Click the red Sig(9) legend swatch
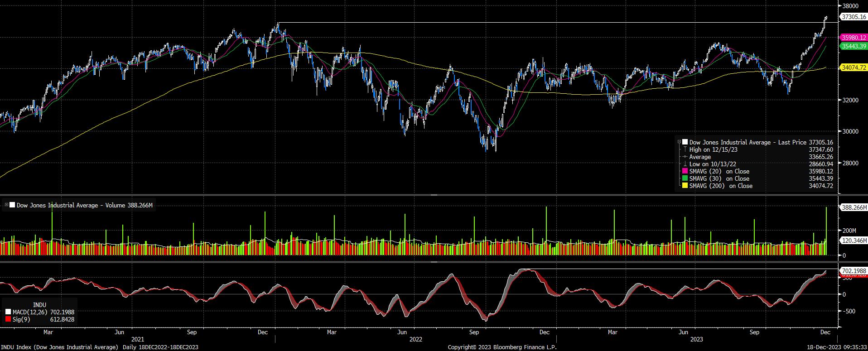Image resolution: width=868 pixels, height=351 pixels. tap(8, 319)
